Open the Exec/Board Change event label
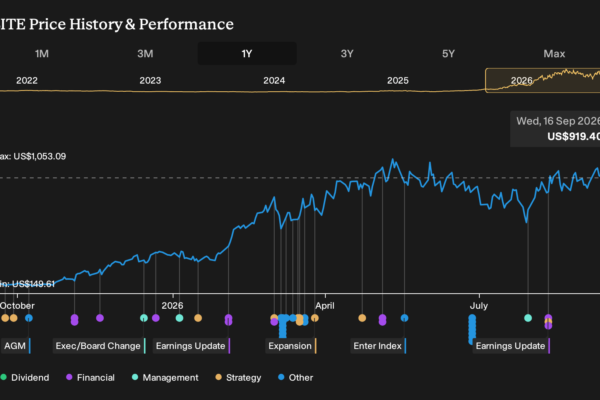Image resolution: width=600 pixels, height=400 pixels. pyautogui.click(x=99, y=346)
